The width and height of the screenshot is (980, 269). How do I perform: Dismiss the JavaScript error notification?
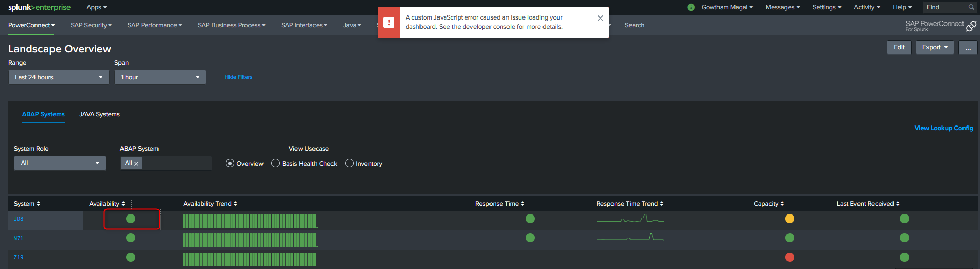pos(600,18)
